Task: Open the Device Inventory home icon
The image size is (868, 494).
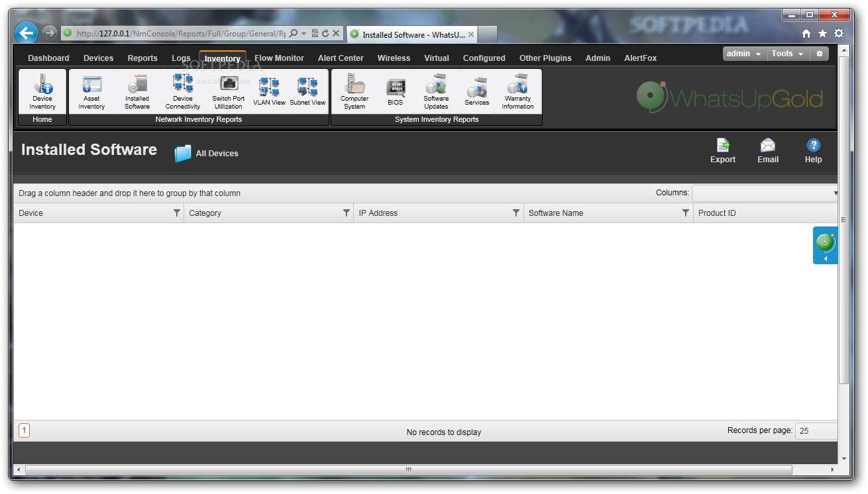Action: pyautogui.click(x=42, y=93)
